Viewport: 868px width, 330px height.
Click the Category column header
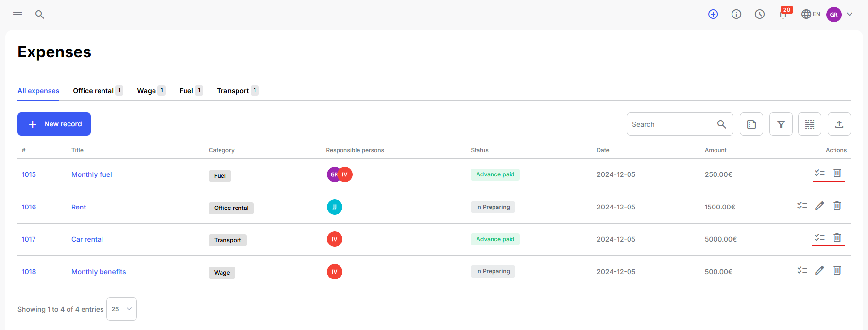221,150
